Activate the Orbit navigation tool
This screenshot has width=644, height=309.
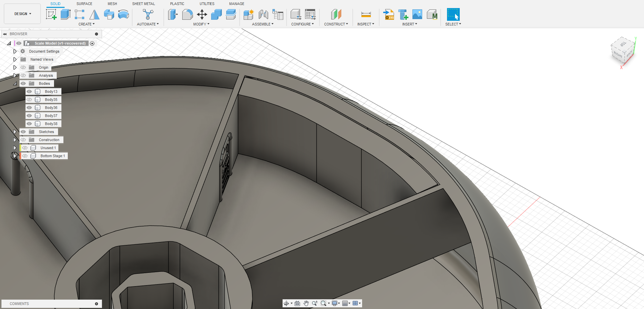coord(286,303)
